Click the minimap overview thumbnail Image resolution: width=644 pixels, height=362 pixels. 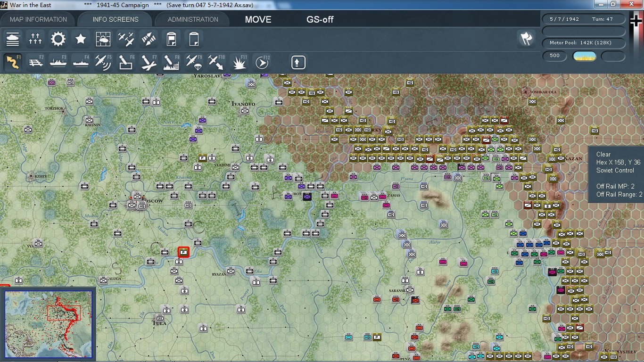coord(49,325)
